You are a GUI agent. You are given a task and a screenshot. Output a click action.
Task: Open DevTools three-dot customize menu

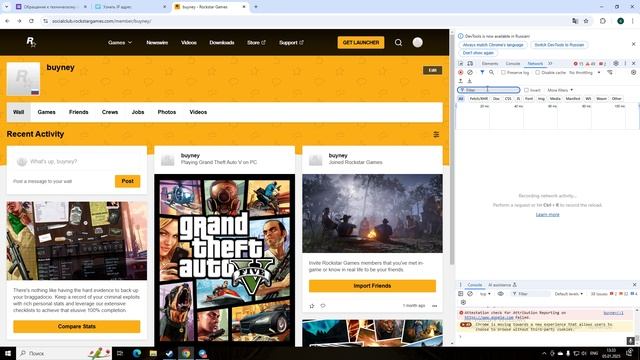pyautogui.click(x=625, y=64)
